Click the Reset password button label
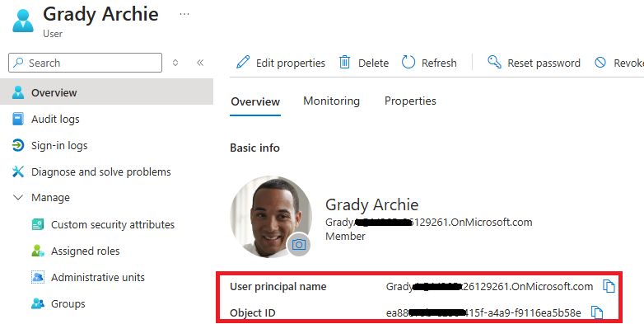This screenshot has height=324, width=644. click(544, 63)
